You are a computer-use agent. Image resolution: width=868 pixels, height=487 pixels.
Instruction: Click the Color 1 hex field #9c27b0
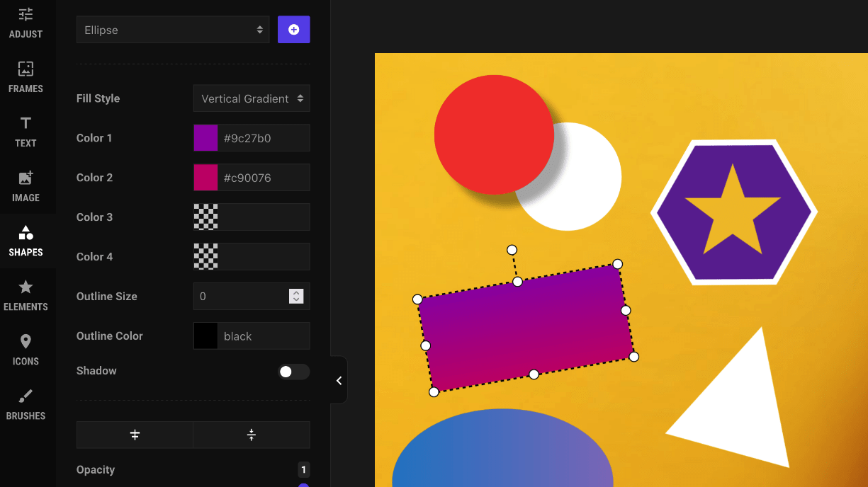click(x=264, y=138)
